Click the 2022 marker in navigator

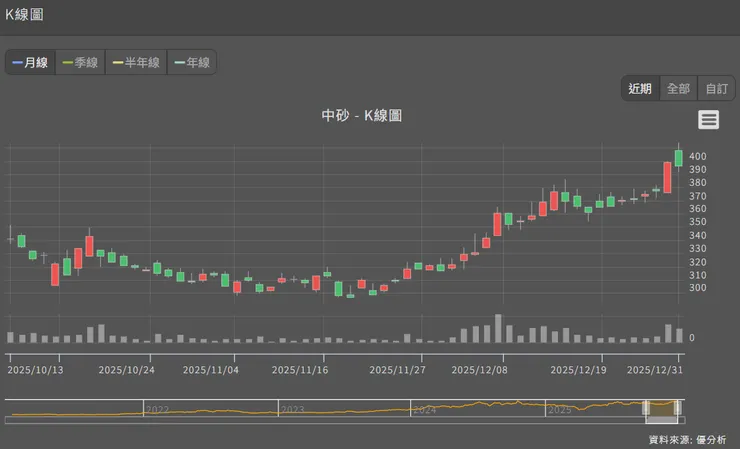pyautogui.click(x=158, y=409)
